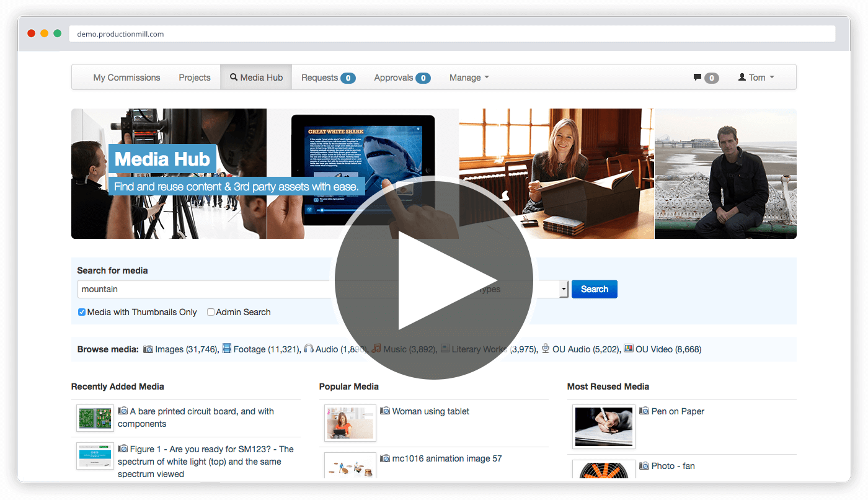Viewport: 868px width, 500px height.
Task: Open the My Commissions tab
Action: [x=126, y=78]
